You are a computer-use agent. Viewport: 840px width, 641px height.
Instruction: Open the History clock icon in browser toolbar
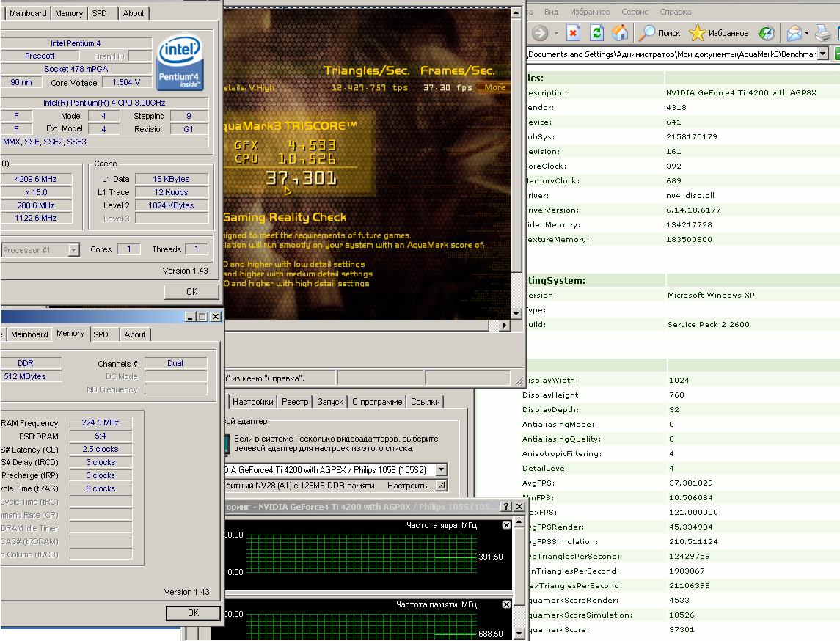tap(766, 33)
